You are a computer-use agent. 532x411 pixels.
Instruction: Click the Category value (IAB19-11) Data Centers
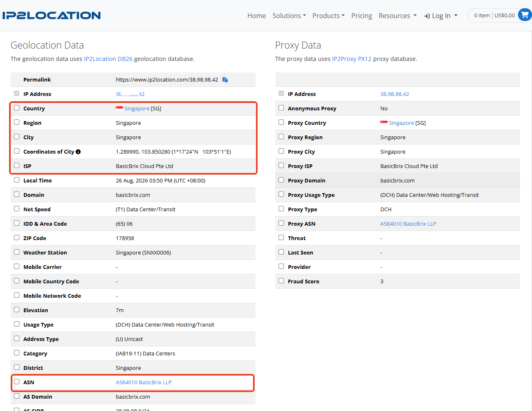pyautogui.click(x=145, y=353)
